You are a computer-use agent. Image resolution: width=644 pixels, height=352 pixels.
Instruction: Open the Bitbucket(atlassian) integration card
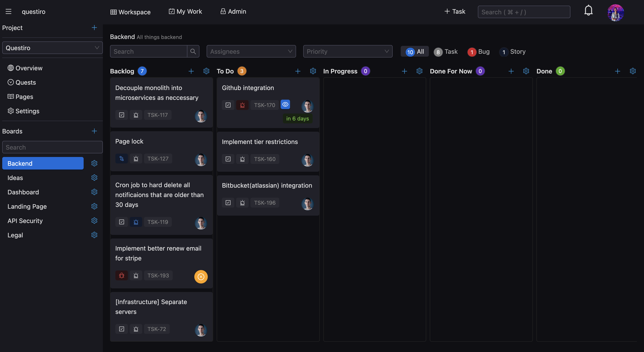(268, 195)
